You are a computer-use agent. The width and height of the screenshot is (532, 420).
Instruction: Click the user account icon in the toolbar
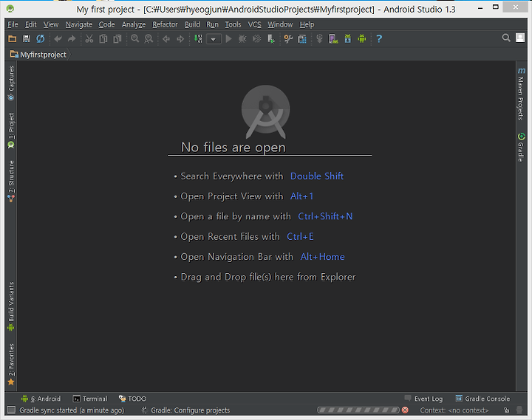(520, 38)
